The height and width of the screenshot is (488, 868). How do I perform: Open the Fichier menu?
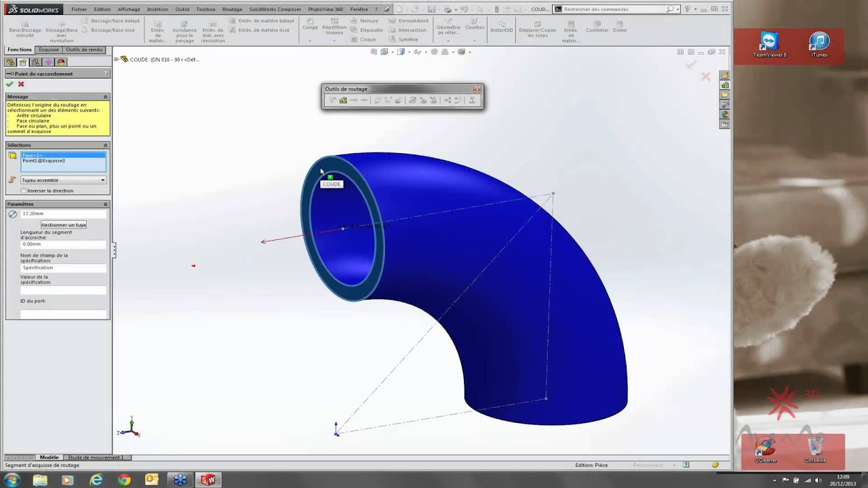(x=79, y=9)
